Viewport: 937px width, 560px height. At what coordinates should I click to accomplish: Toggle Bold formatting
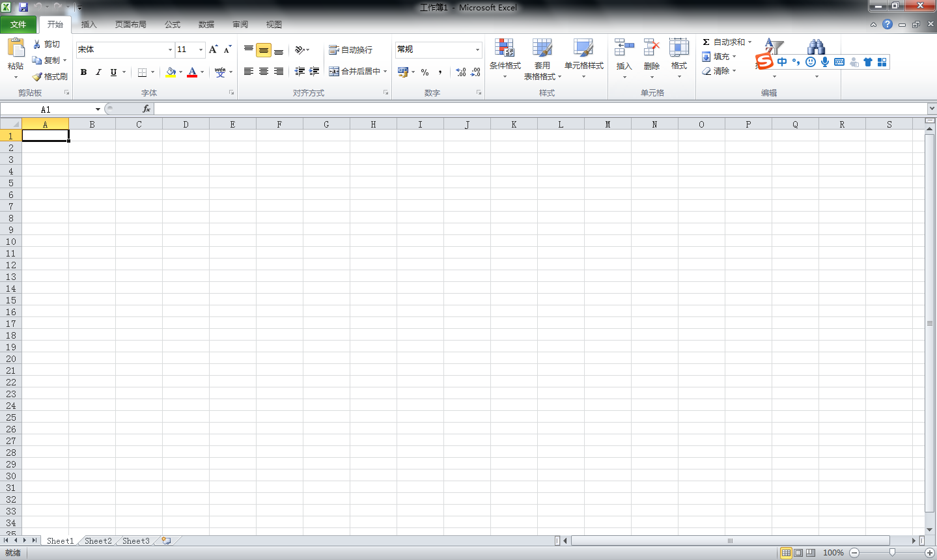[83, 72]
